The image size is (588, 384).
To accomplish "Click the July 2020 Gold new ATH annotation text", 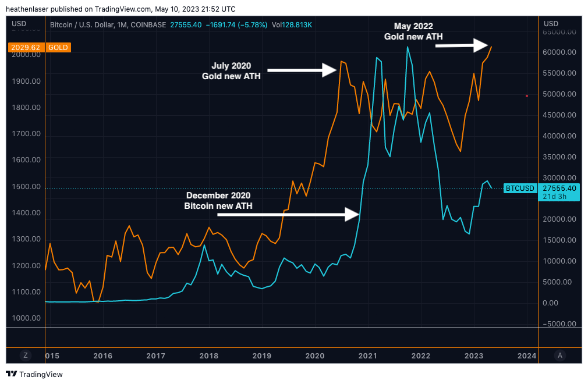I will tap(231, 71).
